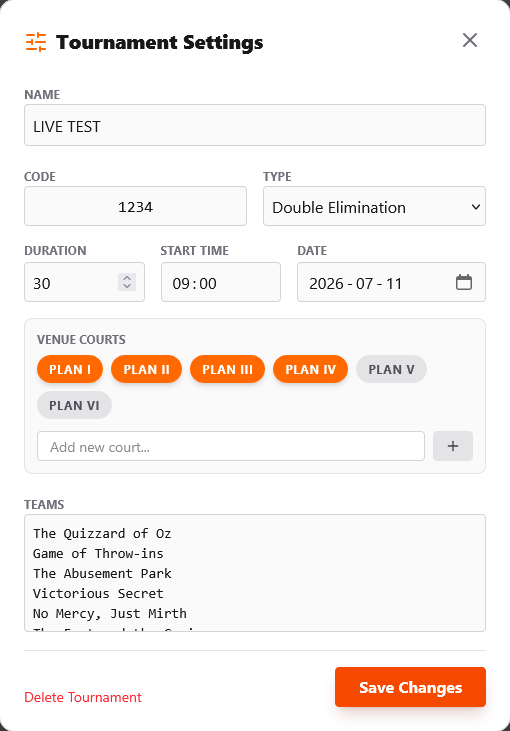Toggle the PLAN I court chip
Screen dimensions: 510x731
[70, 369]
